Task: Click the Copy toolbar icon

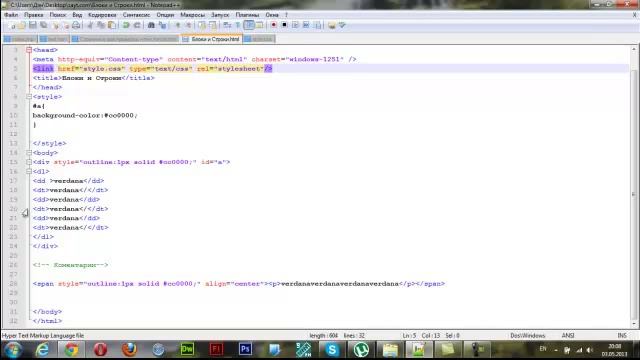Action: click(x=101, y=25)
